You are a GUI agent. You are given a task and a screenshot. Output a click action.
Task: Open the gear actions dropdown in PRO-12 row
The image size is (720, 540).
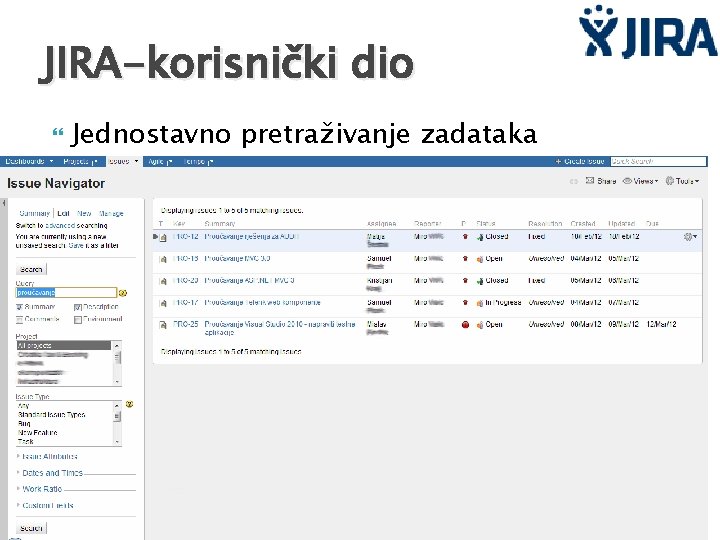point(690,236)
